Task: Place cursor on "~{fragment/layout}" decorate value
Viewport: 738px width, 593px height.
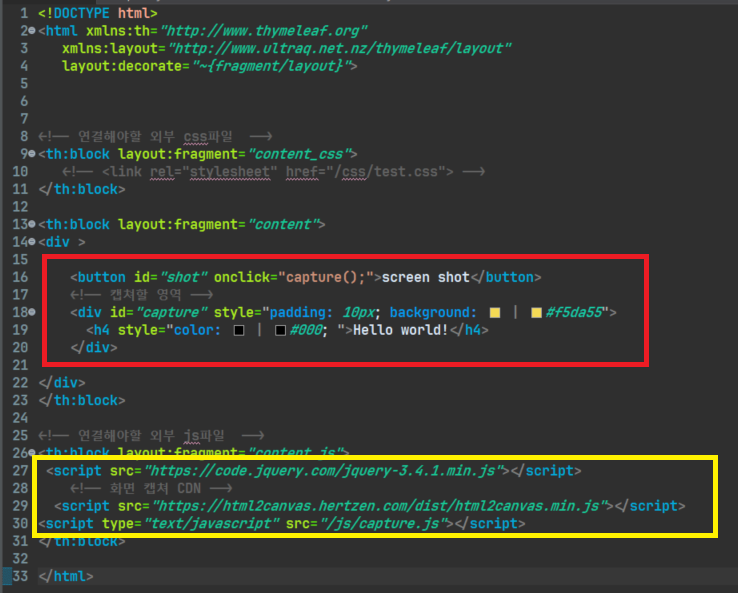Action: point(272,66)
